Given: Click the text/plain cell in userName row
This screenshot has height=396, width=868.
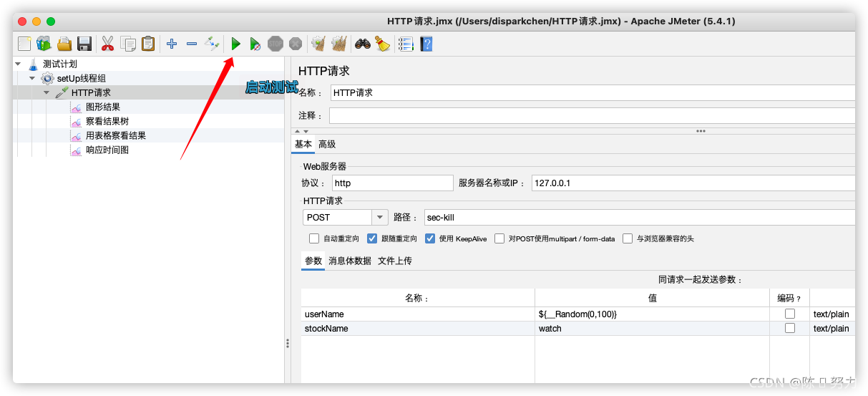Looking at the screenshot, I should pyautogui.click(x=832, y=314).
